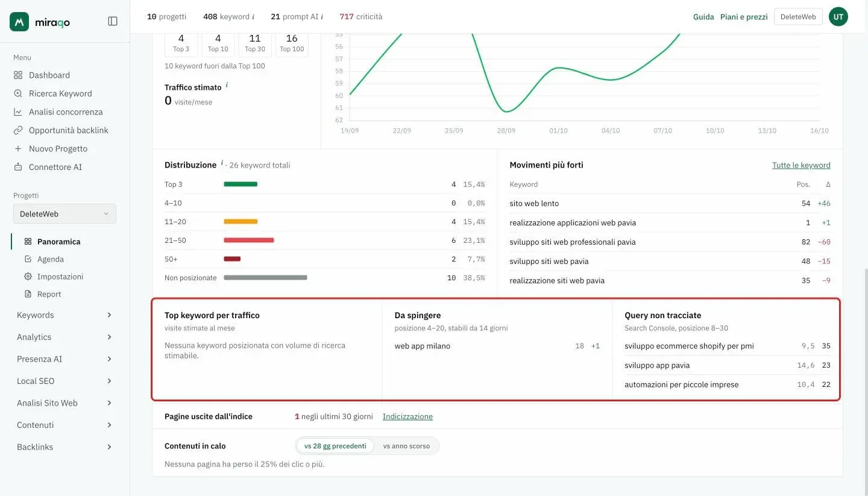Collapse the sidebar with the panel icon

(113, 21)
